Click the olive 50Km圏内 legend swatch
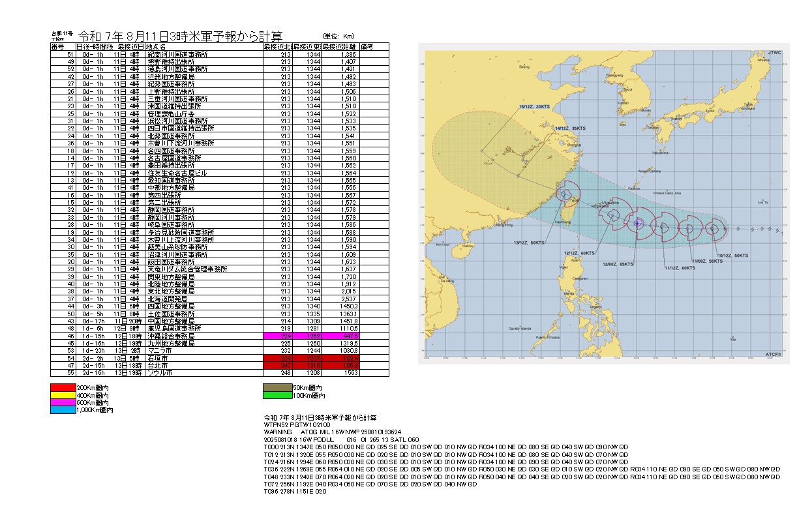 pos(277,389)
